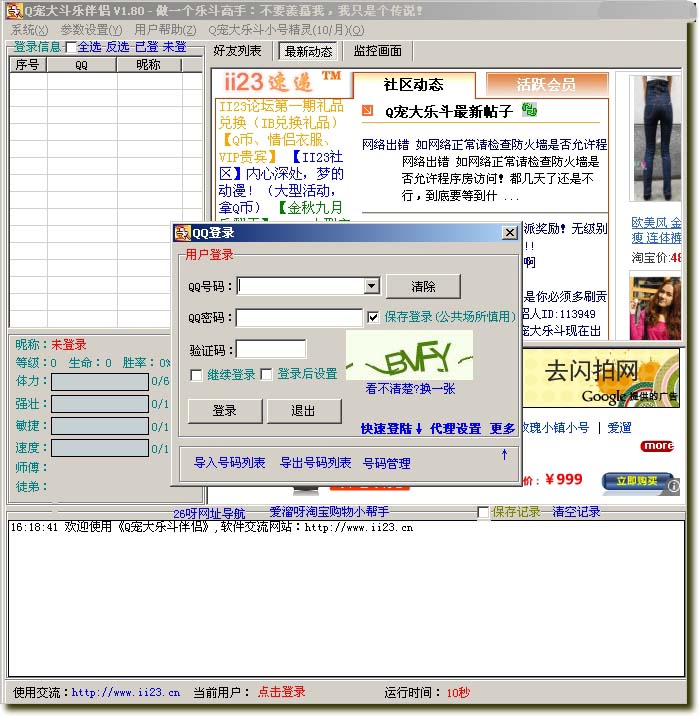Toggle the 保存登录 checkbox
This screenshot has height=716, width=699.
[374, 317]
